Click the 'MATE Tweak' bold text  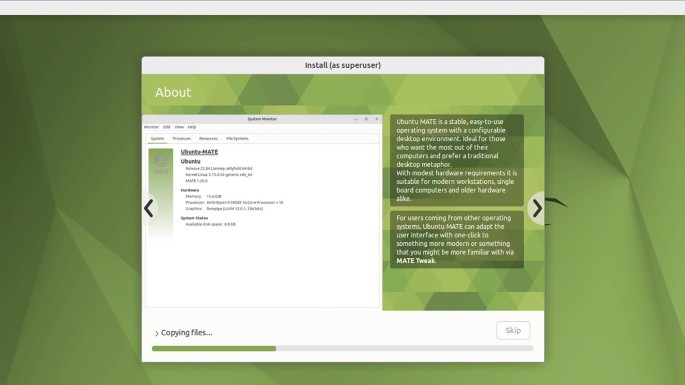point(415,261)
